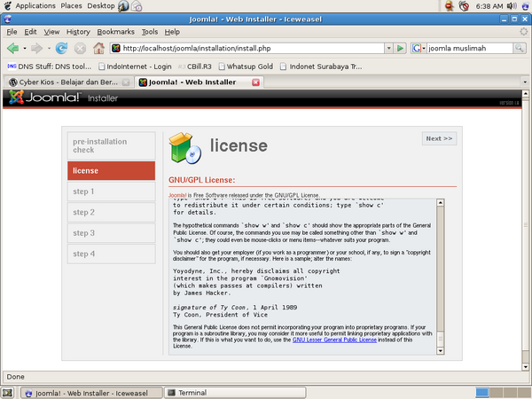532x399 pixels.
Task: Click the rightmost top panel tray icon
Action: (x=526, y=6)
